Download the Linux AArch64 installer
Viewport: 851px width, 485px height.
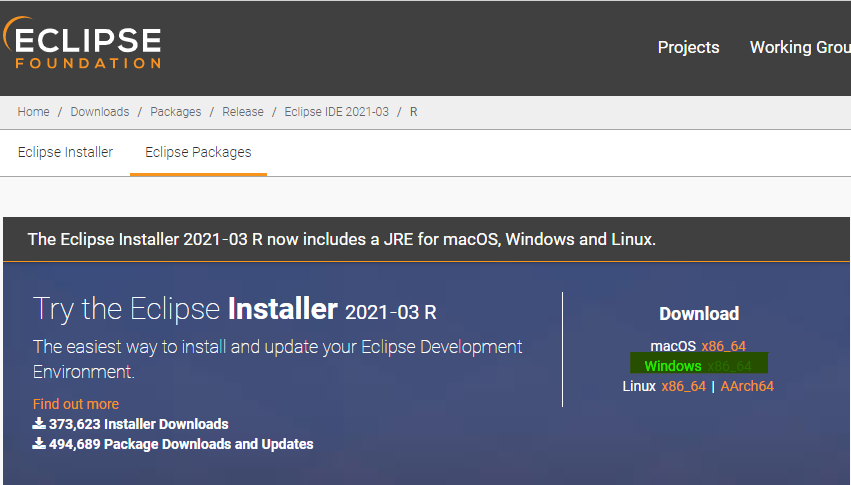click(x=747, y=386)
